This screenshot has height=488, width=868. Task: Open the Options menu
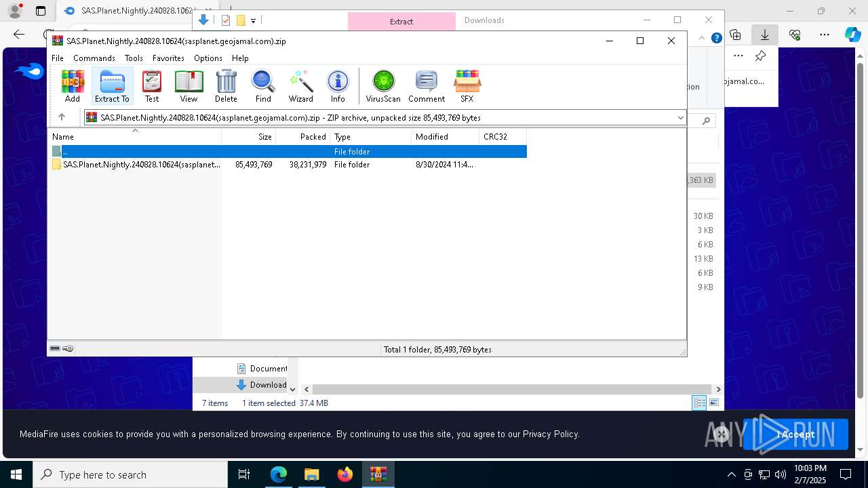[208, 58]
